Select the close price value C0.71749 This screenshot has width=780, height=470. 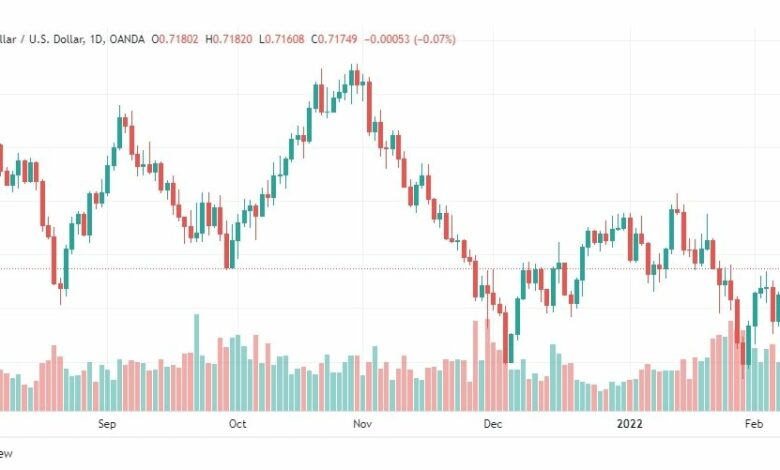click(x=334, y=39)
